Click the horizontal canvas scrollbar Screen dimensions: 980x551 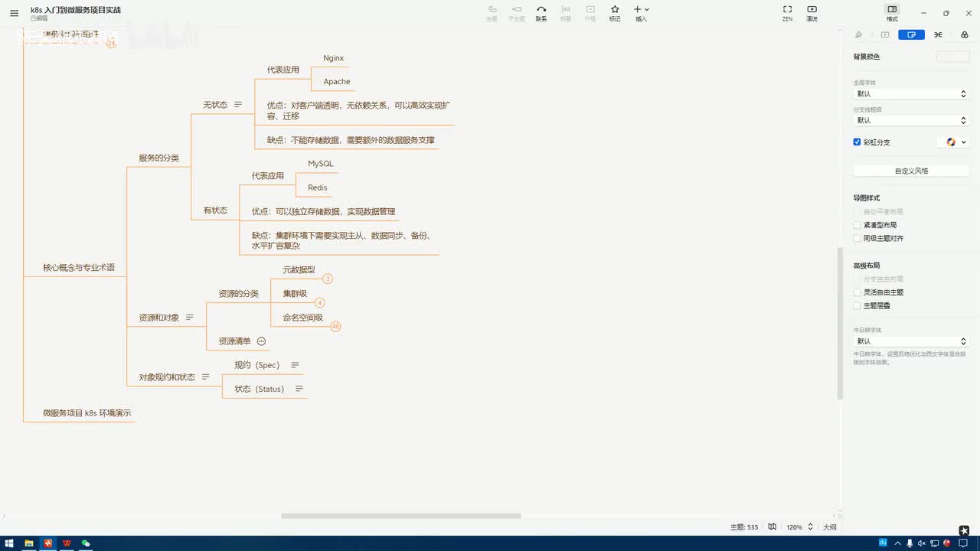(401, 516)
